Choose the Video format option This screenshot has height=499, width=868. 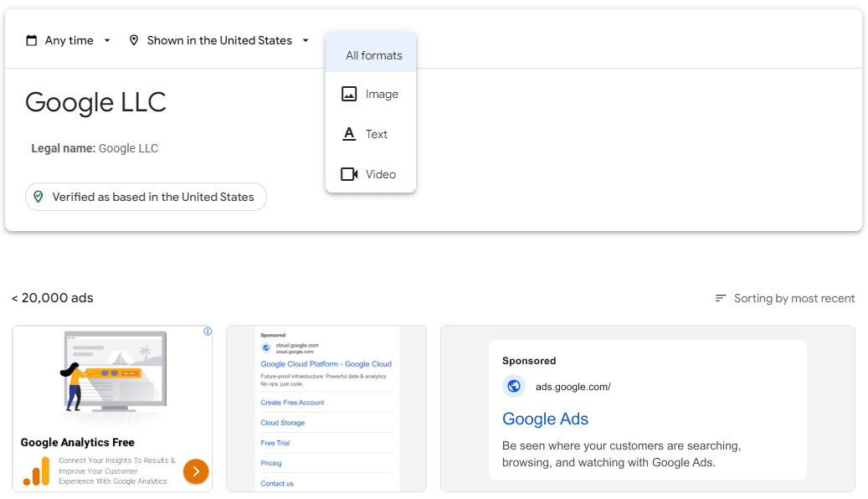coord(371,174)
